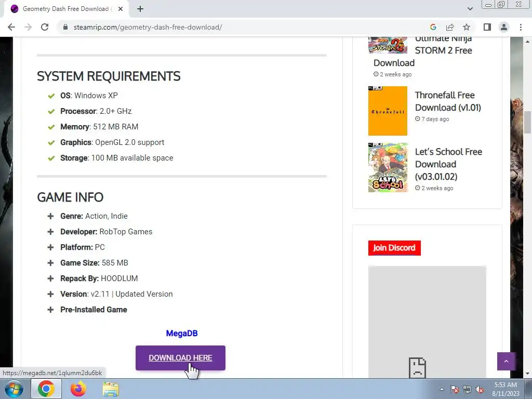Click the 'Genre: Action, Indie' line
This screenshot has height=399, width=532.
coord(94,216)
